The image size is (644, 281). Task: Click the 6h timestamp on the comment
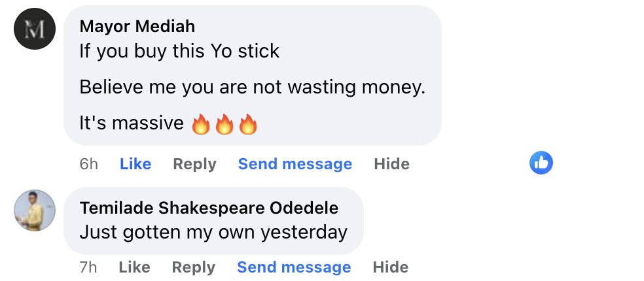click(88, 164)
